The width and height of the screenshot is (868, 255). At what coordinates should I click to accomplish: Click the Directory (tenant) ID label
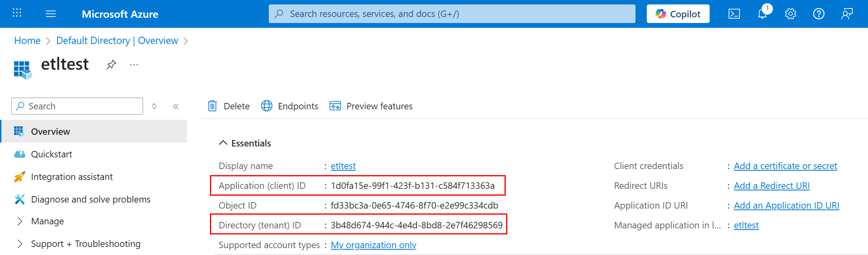(x=260, y=225)
